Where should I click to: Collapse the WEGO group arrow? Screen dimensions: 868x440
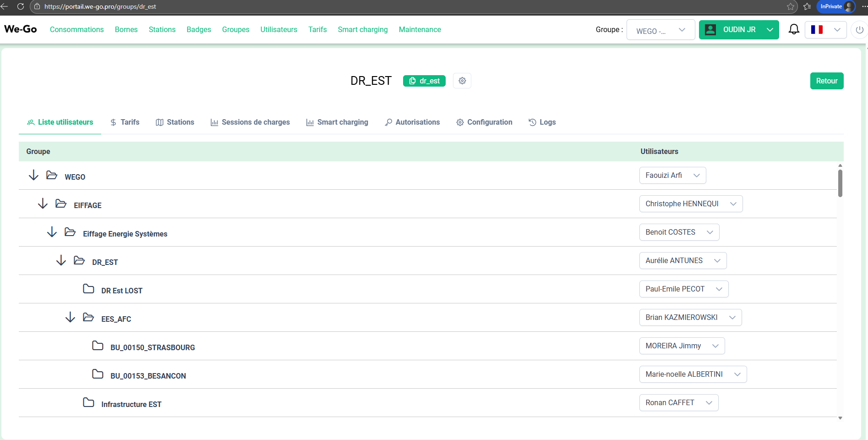pos(33,176)
